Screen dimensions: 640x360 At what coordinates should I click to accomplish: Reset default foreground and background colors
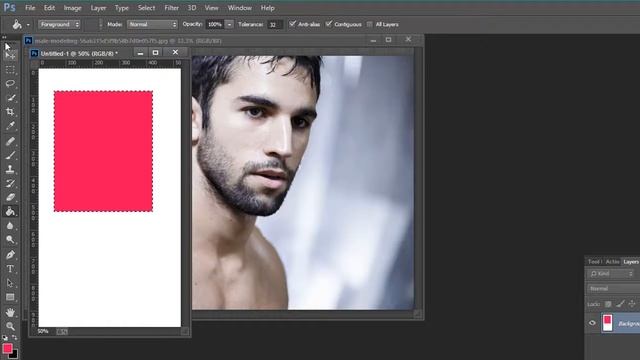click(5, 338)
